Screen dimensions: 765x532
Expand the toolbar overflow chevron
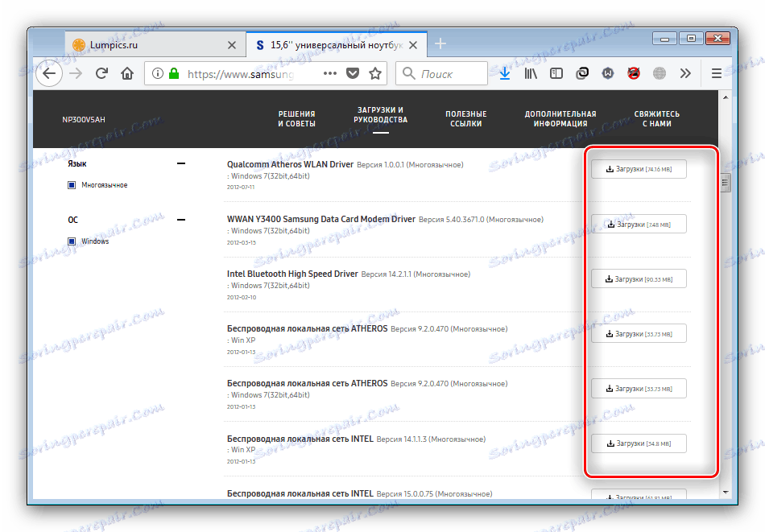(x=686, y=72)
